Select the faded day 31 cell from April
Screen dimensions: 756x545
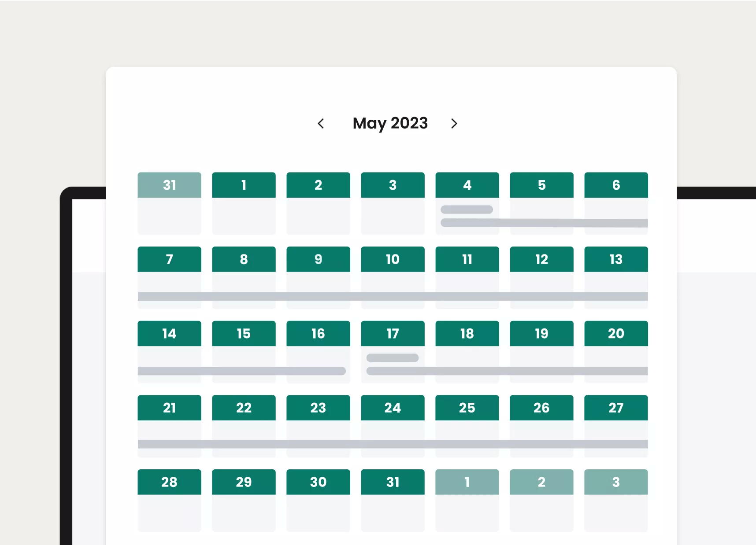pyautogui.click(x=169, y=185)
